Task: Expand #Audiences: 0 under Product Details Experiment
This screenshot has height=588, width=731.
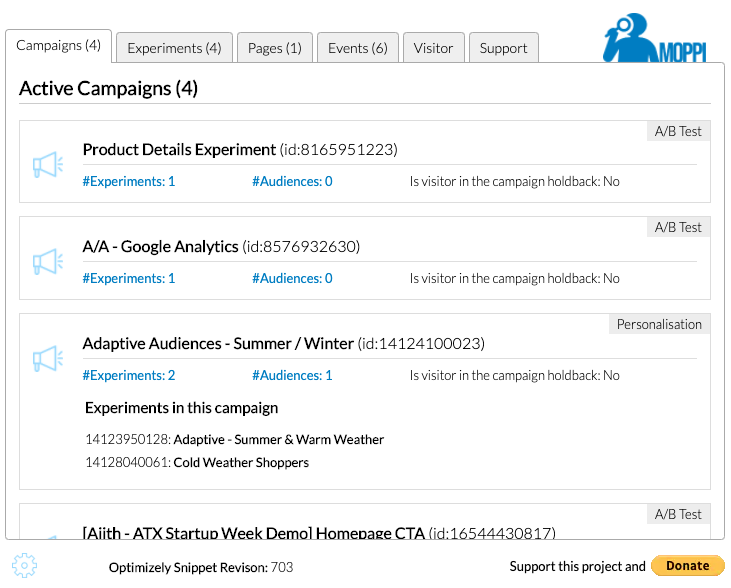Action: (x=292, y=181)
